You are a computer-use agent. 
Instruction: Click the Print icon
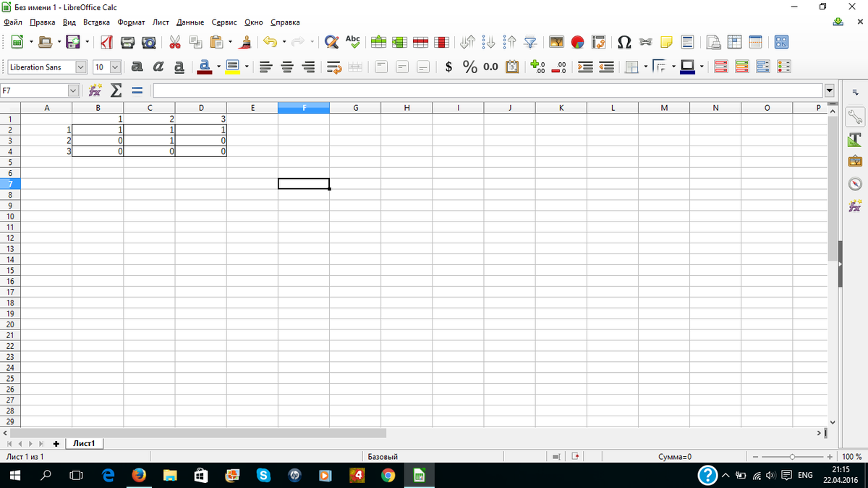tap(127, 42)
